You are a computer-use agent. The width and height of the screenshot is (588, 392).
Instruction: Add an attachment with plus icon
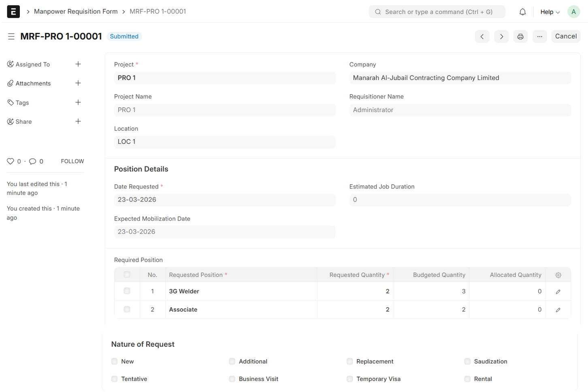click(x=78, y=83)
